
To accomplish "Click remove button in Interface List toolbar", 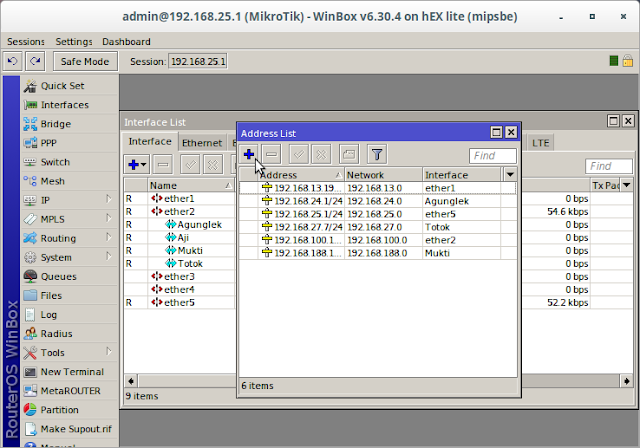I will [163, 165].
